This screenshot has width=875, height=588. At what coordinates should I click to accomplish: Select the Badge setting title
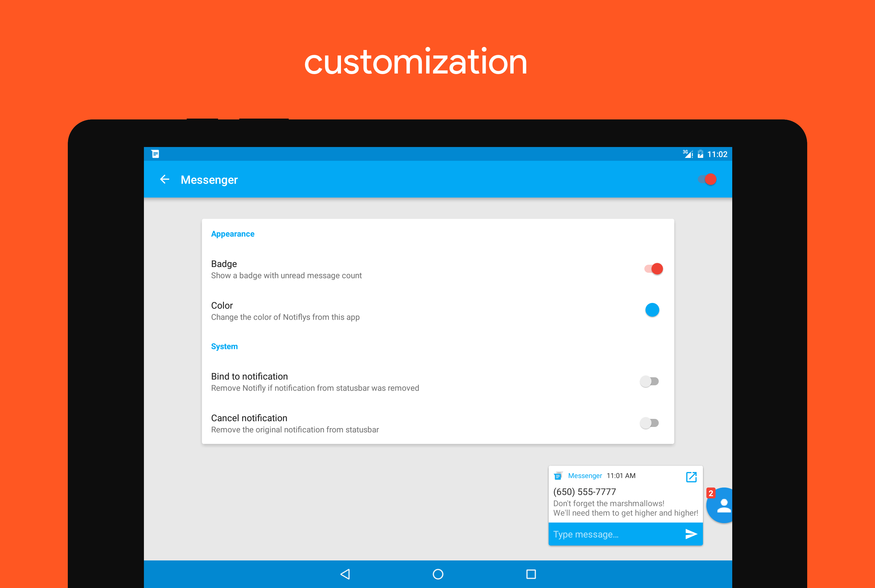pos(224,264)
